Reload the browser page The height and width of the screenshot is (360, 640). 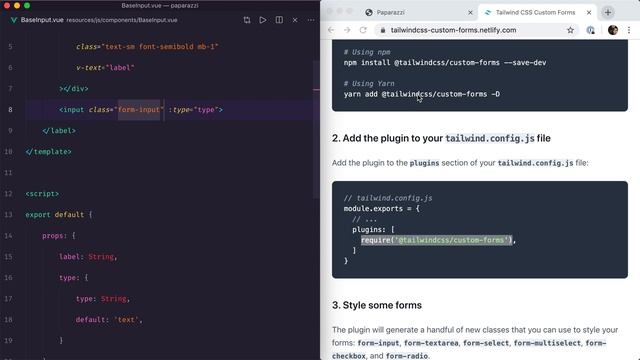[x=363, y=30]
